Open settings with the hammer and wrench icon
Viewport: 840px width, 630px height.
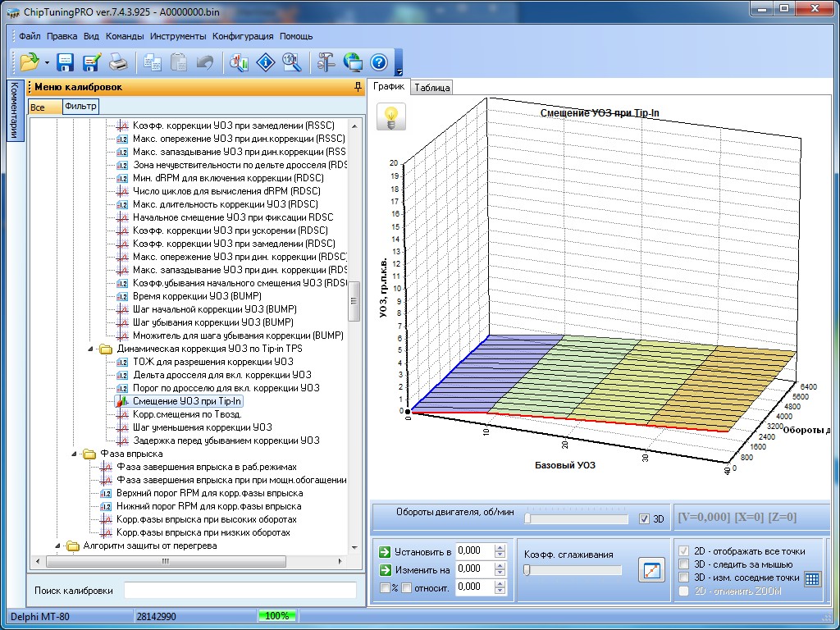tap(326, 62)
